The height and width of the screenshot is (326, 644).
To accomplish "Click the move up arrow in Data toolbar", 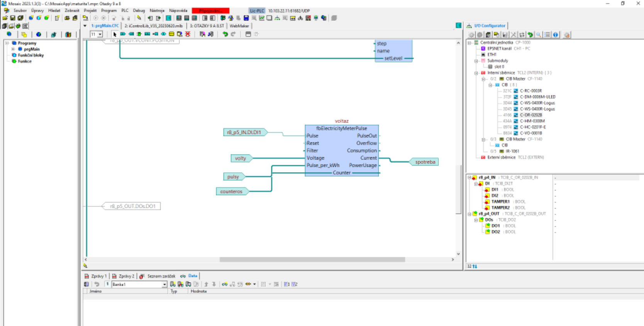I will [206, 284].
